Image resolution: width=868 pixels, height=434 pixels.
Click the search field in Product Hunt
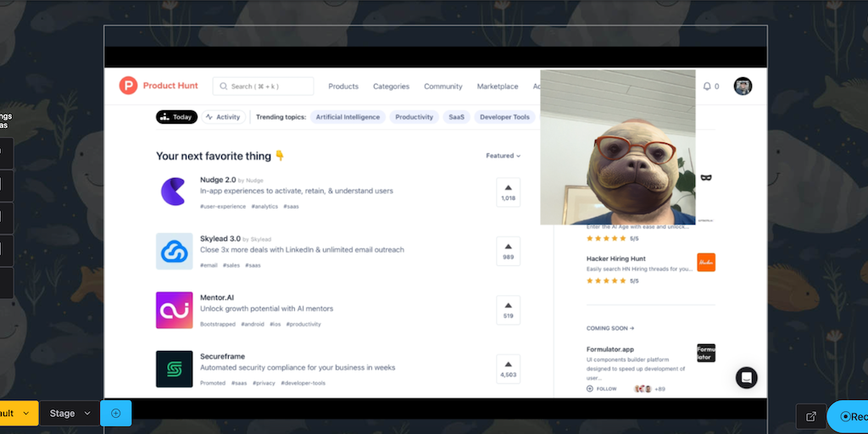263,86
